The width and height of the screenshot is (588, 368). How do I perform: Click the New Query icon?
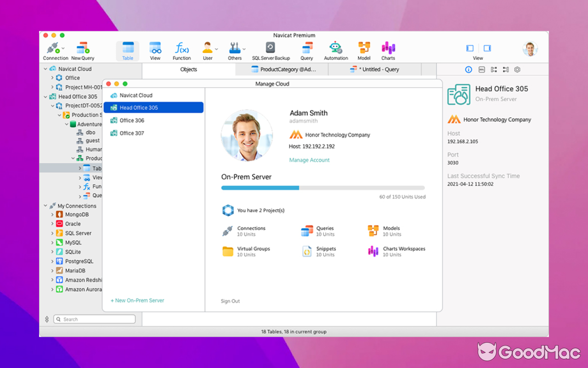pos(83,50)
